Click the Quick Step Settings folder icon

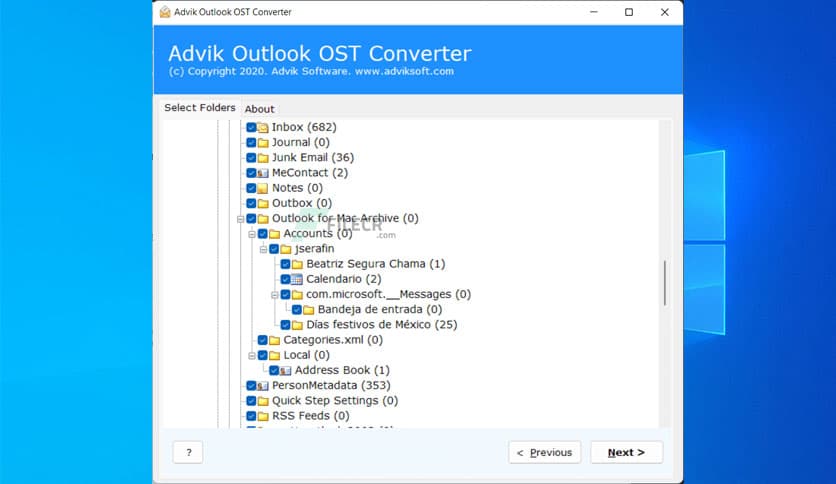[263, 401]
